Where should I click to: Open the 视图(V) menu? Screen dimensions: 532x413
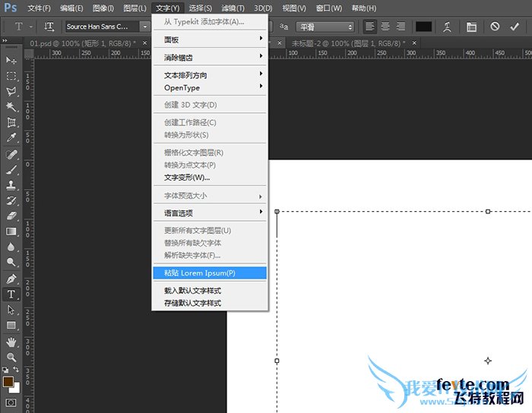(294, 8)
